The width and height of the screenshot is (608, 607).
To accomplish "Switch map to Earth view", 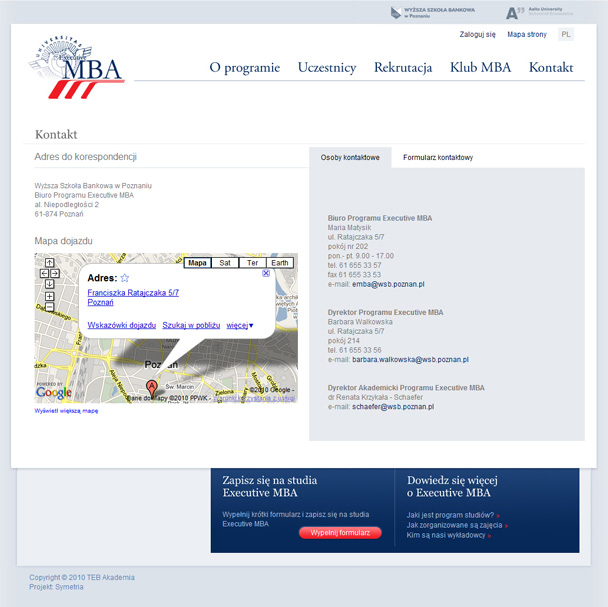I will 280,263.
